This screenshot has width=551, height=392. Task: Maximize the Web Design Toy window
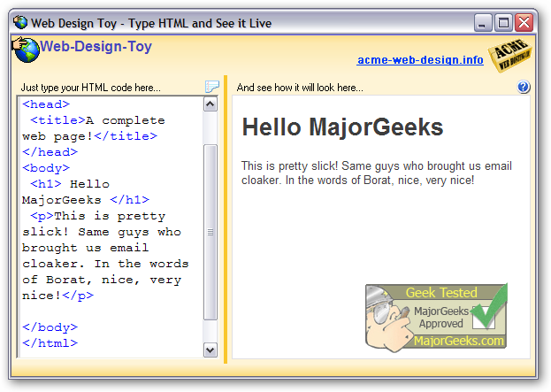(x=503, y=23)
